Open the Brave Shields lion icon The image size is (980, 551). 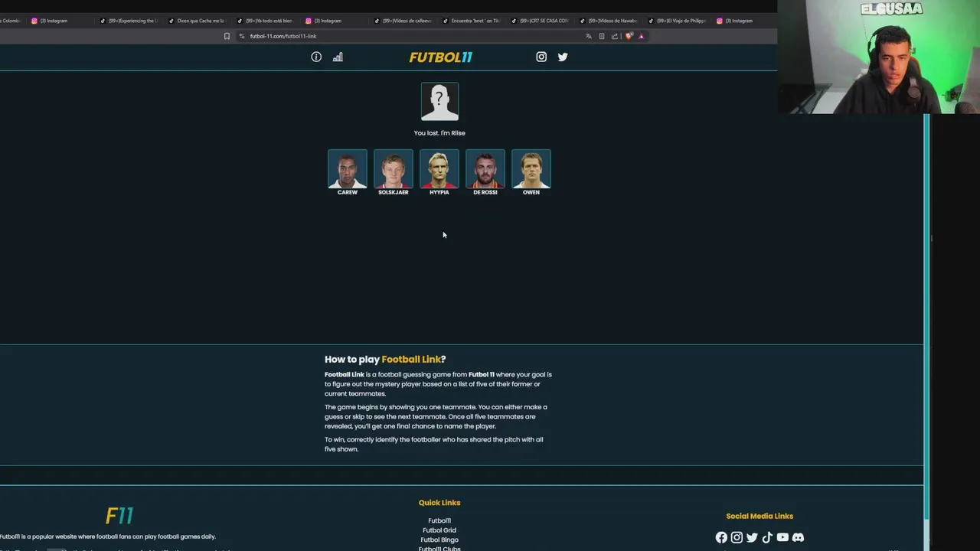(x=629, y=36)
